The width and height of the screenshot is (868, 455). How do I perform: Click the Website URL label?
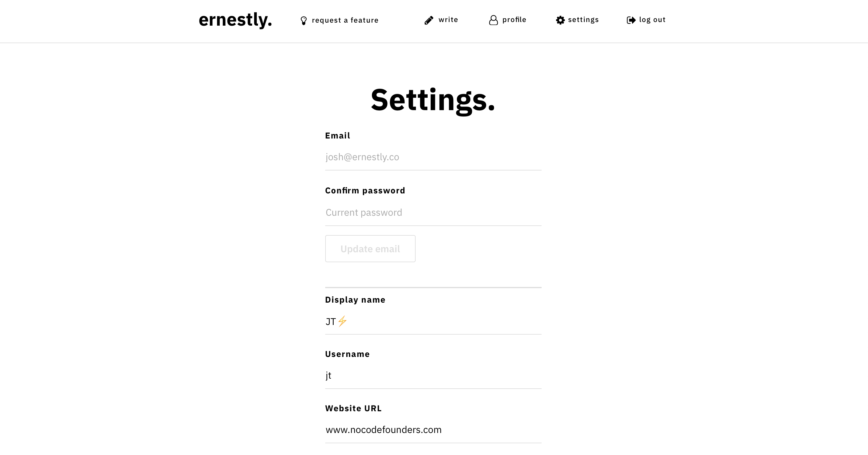click(x=353, y=409)
